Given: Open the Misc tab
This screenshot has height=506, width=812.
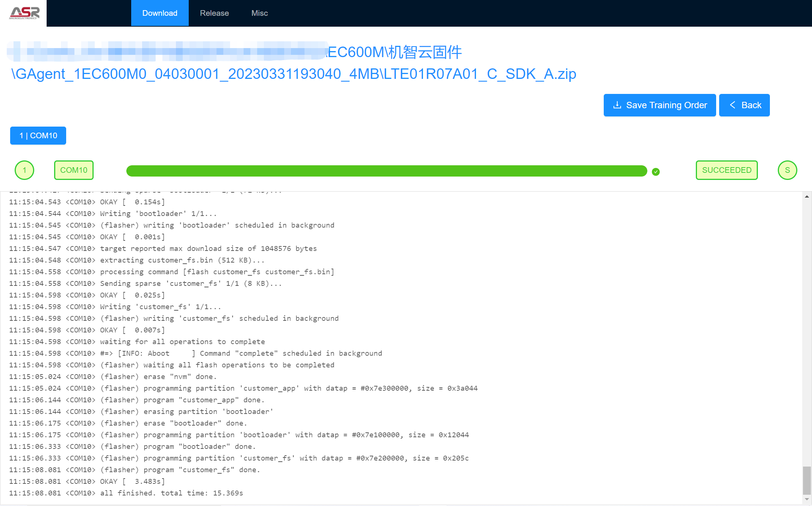Looking at the screenshot, I should point(259,13).
